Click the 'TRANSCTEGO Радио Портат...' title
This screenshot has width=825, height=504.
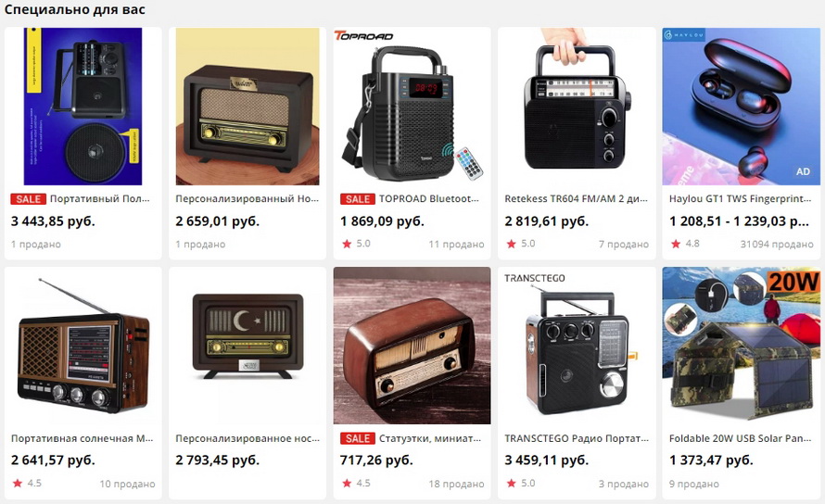(x=577, y=438)
